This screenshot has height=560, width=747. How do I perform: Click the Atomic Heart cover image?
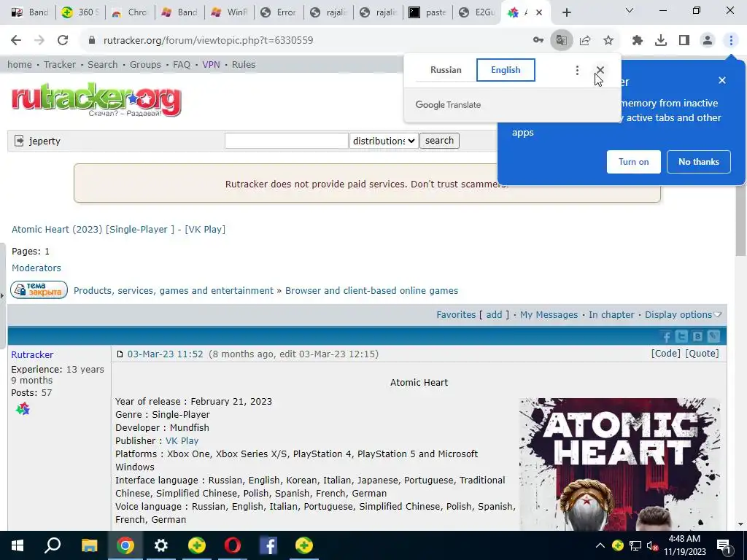(x=620, y=464)
